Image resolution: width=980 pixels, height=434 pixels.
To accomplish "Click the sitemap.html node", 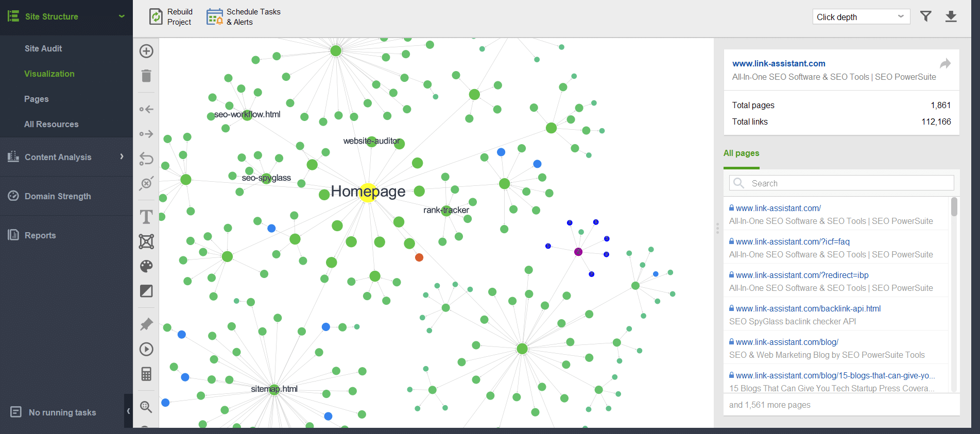I will [x=275, y=390].
